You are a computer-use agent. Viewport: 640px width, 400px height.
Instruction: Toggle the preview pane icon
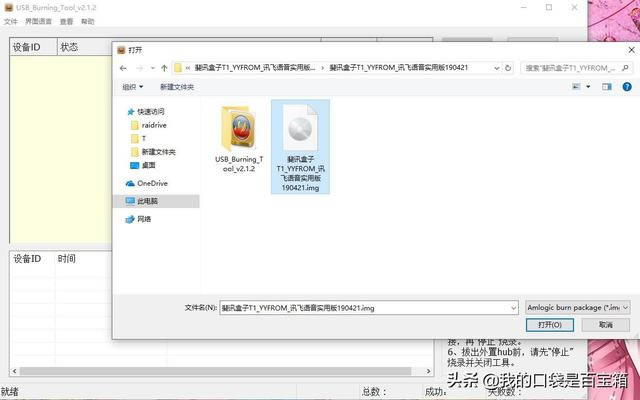coord(606,87)
